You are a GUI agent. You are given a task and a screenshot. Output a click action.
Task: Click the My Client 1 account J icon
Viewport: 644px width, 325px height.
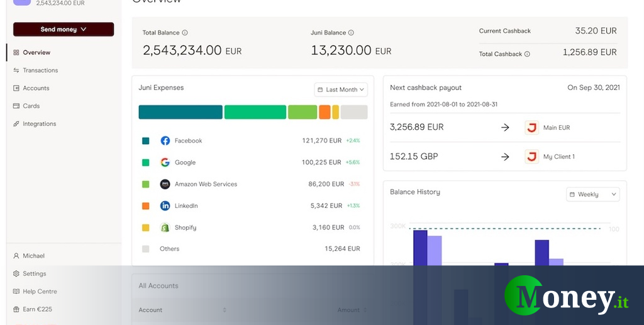tap(532, 156)
